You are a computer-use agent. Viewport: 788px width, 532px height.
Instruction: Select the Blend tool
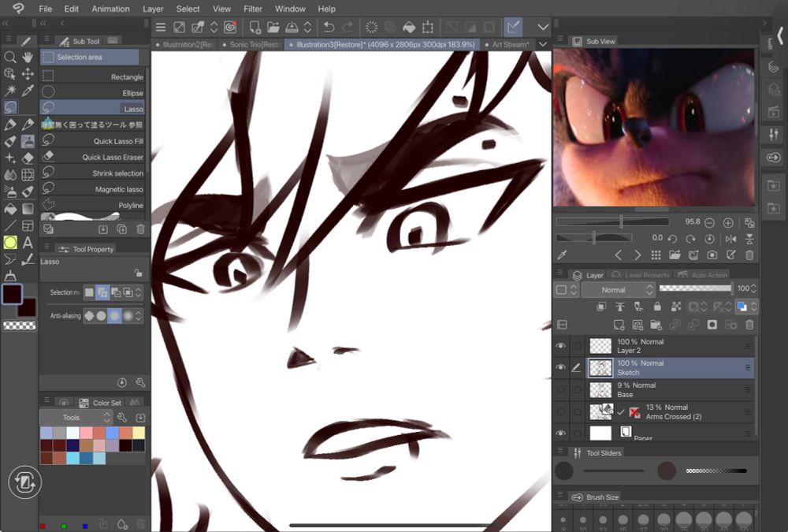[x=9, y=175]
